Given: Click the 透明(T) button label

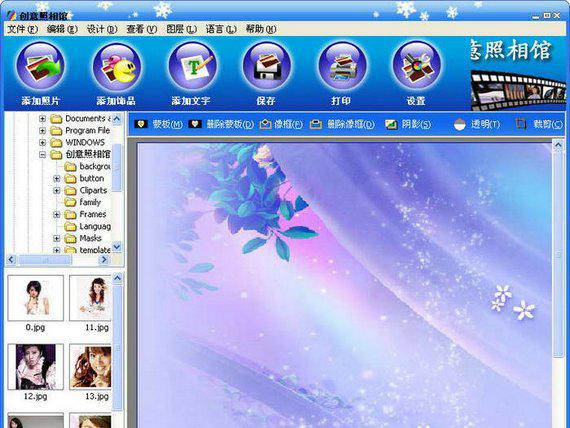Looking at the screenshot, I should (x=486, y=124).
